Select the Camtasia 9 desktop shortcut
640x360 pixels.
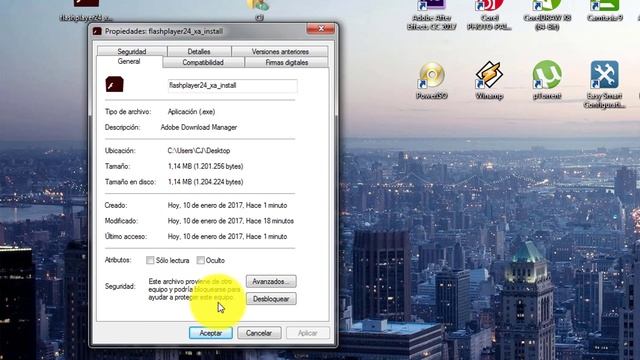pos(604,11)
